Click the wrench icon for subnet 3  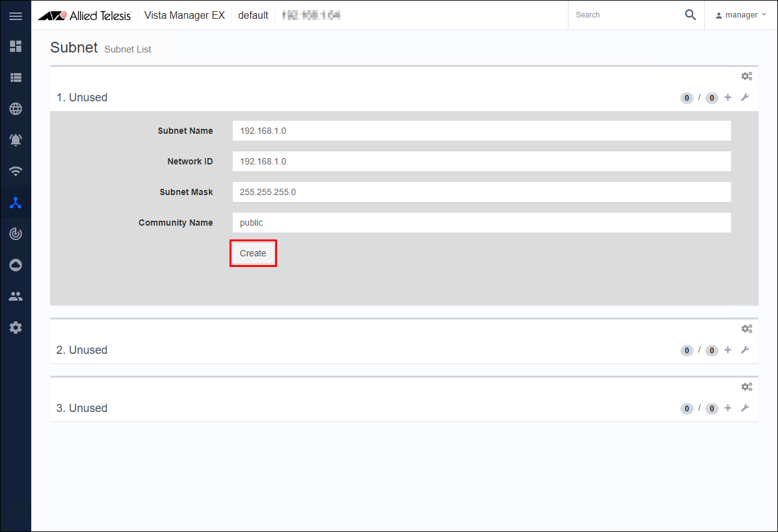point(744,408)
